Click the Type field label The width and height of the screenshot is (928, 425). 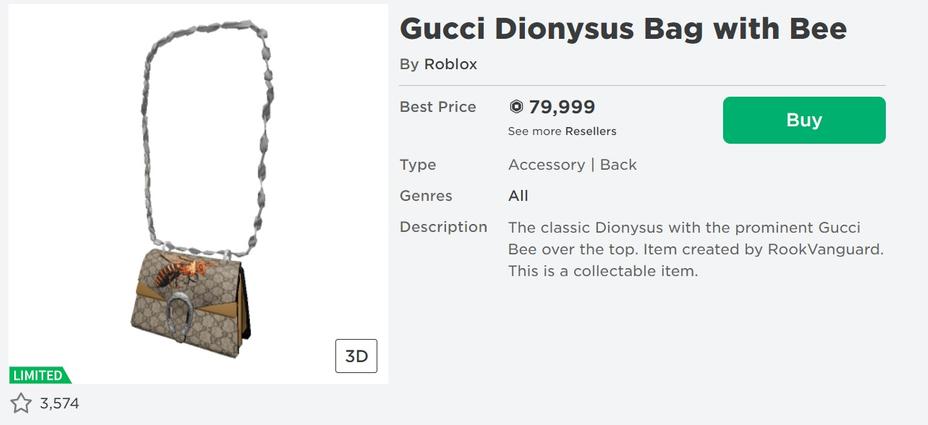418,165
